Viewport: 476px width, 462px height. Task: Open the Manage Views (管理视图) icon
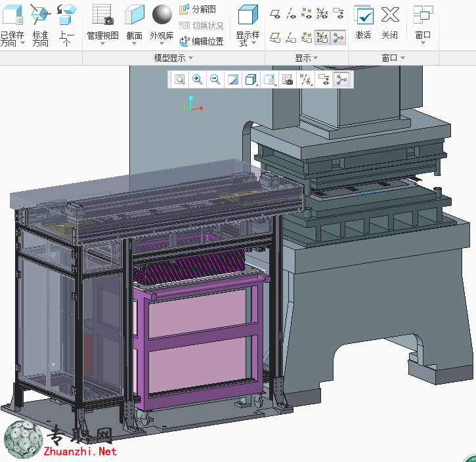coord(102,14)
